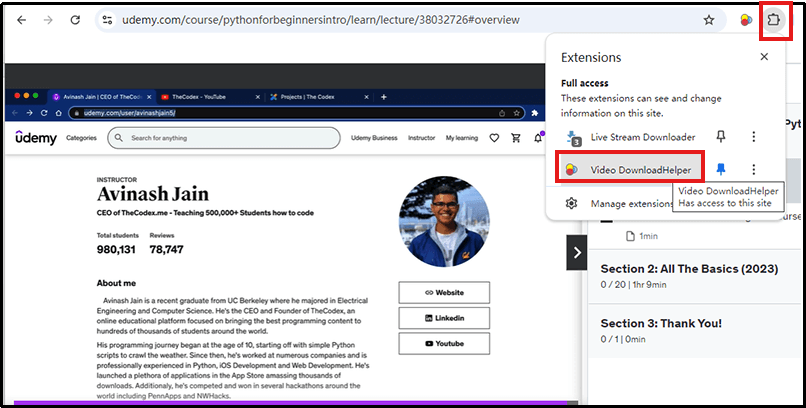806x408 pixels.
Task: Pin Live Stream Downloader extension
Action: [720, 137]
